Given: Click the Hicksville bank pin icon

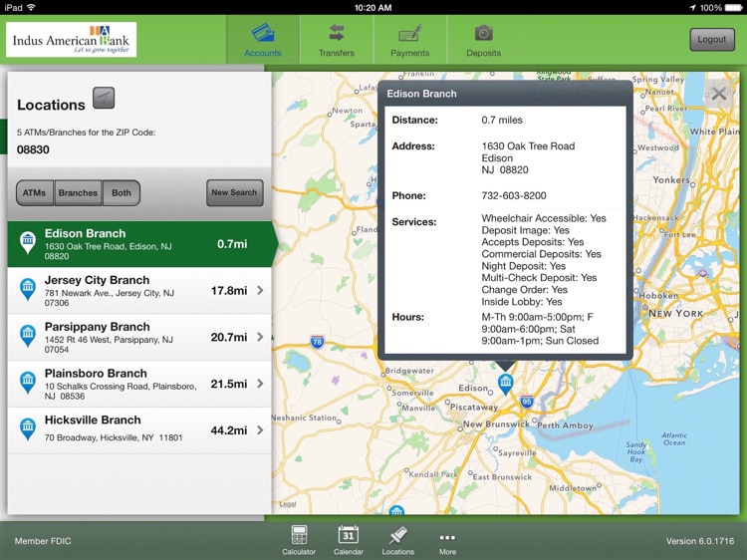Looking at the screenshot, I should (28, 428).
